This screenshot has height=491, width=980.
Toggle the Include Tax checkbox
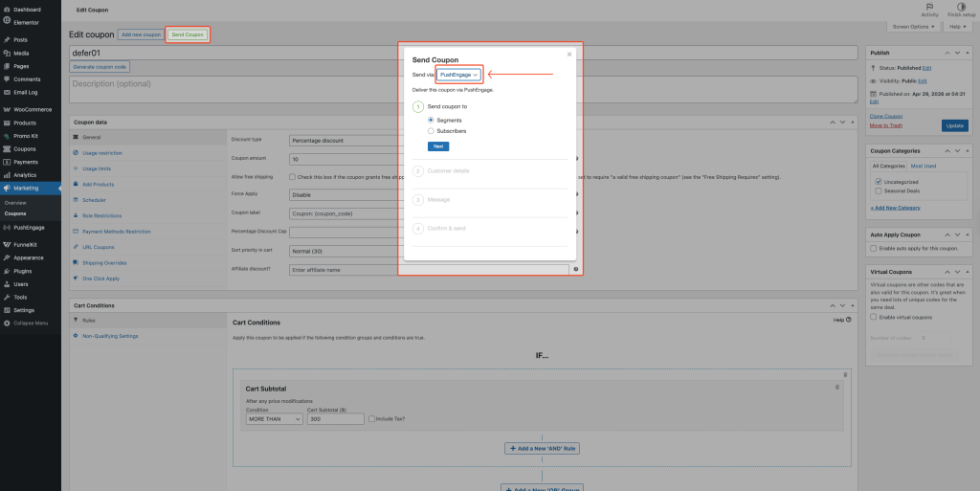[371, 419]
